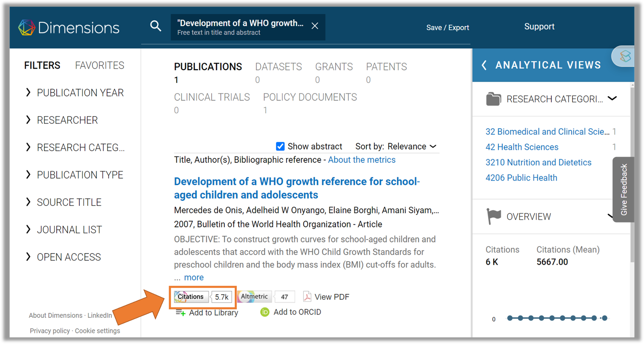Click the Overview flag icon
The width and height of the screenshot is (644, 344).
click(494, 216)
